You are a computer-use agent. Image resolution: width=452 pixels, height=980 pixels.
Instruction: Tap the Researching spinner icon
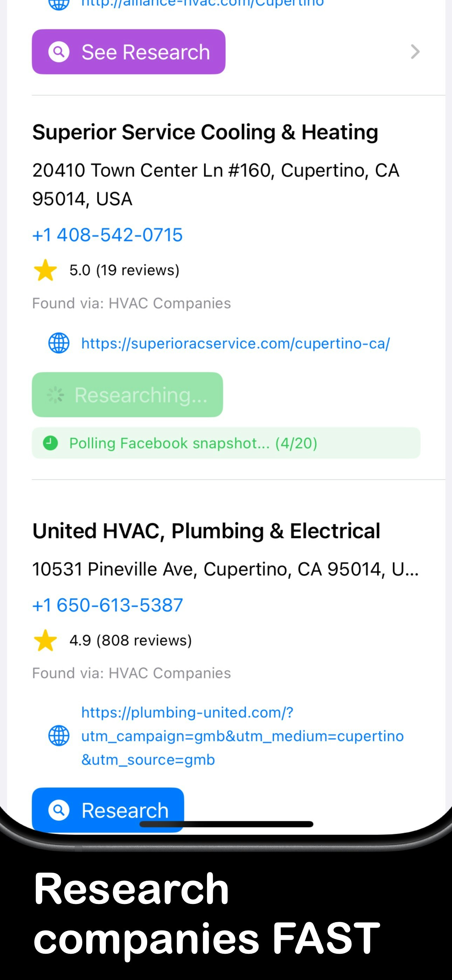(56, 395)
